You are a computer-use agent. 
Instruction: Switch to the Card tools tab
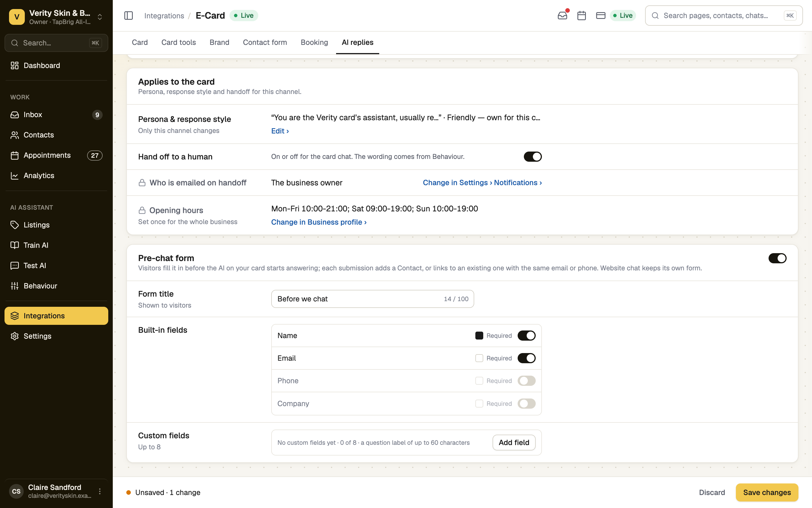[178, 42]
